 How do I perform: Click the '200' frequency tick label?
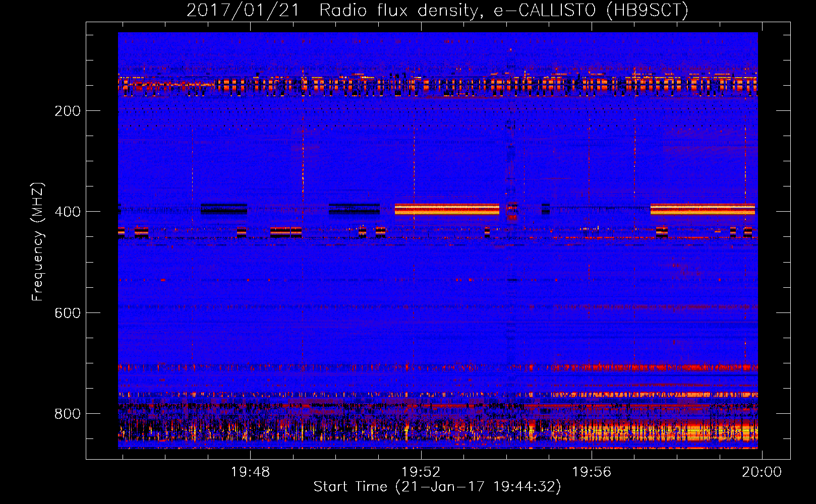68,111
